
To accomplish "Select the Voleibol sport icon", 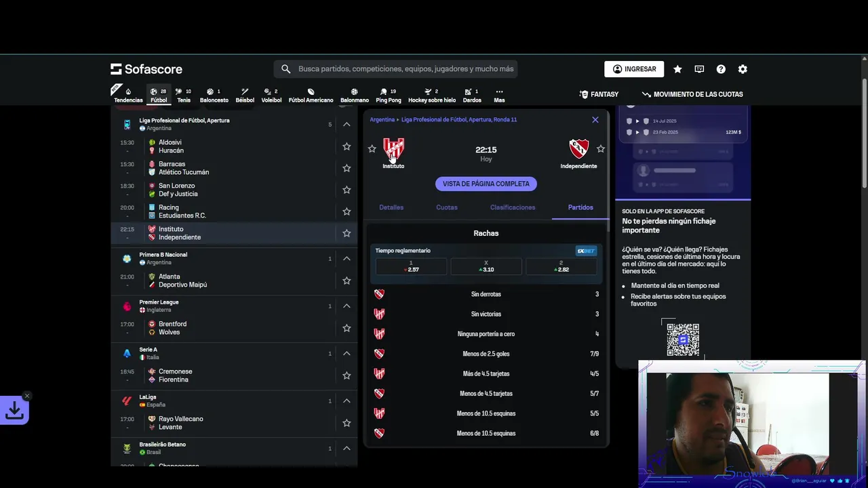I will 271,96.
